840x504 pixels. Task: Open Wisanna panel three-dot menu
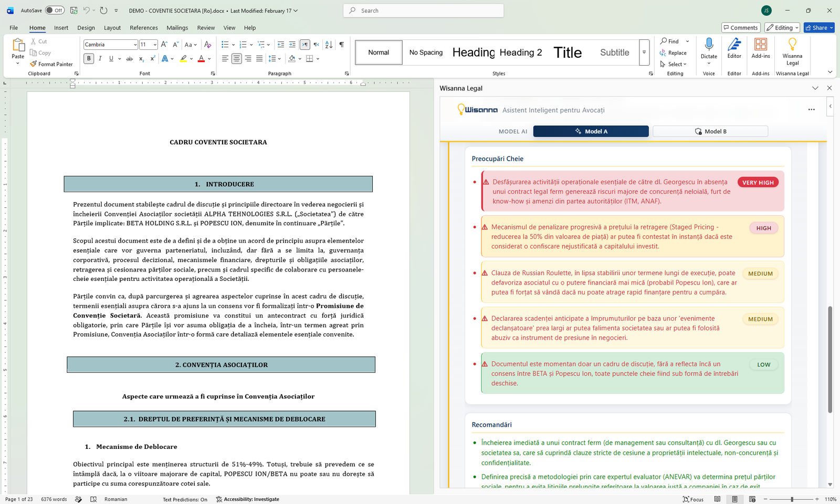point(812,110)
